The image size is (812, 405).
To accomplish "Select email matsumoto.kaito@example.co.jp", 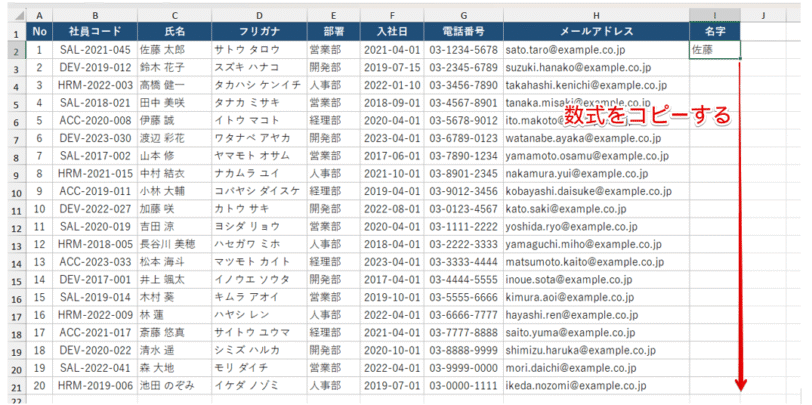I will (596, 262).
